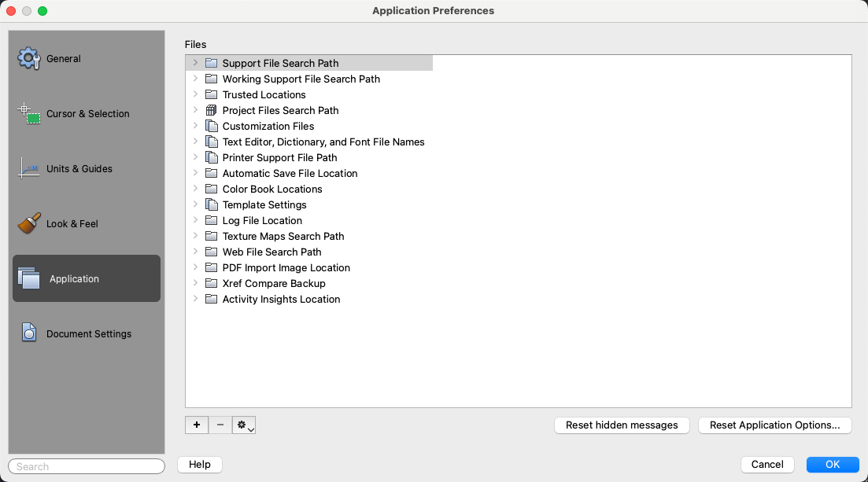
Task: Expand the Template Settings node
Action: coord(195,204)
